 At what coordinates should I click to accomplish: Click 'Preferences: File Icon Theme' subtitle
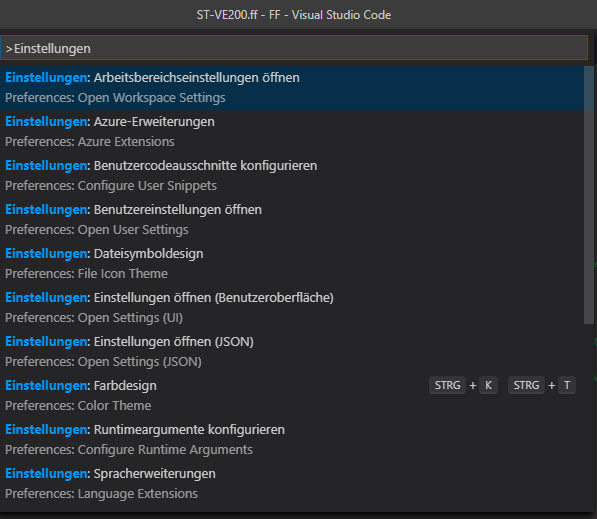86,274
